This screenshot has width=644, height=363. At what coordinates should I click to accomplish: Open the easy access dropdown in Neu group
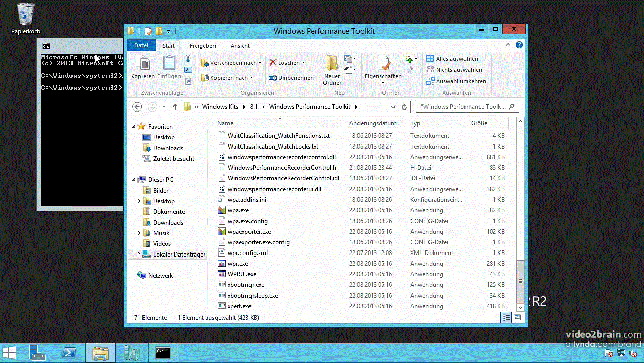[x=350, y=69]
